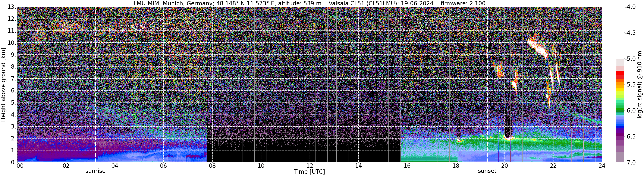This screenshot has width=644, height=176.
Task: Click the '16' time tick label
Action: pos(407,166)
